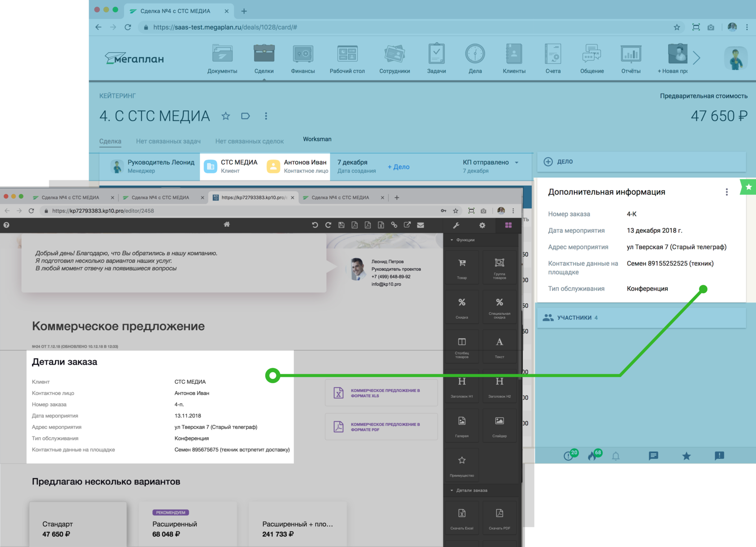Open Клиенты section in Megaplan navigation
The width and height of the screenshot is (756, 547).
[x=514, y=59]
